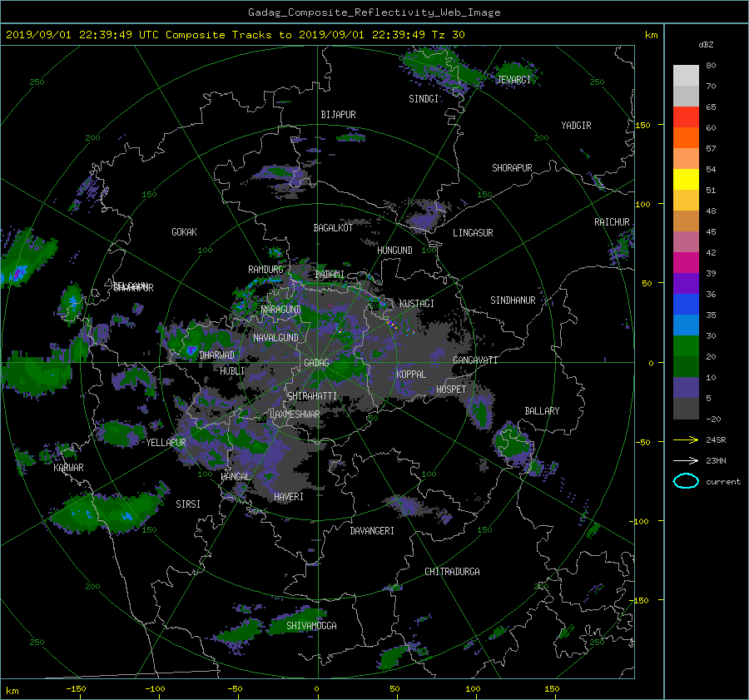Click the dBZ legend heading
The height and width of the screenshot is (700, 749).
pyautogui.click(x=706, y=45)
